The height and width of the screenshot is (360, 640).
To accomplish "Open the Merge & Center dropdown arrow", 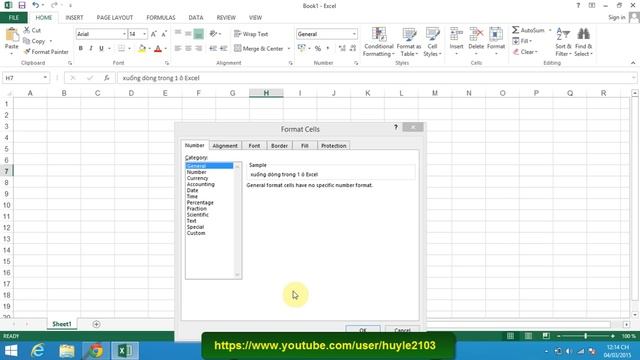I will point(289,49).
